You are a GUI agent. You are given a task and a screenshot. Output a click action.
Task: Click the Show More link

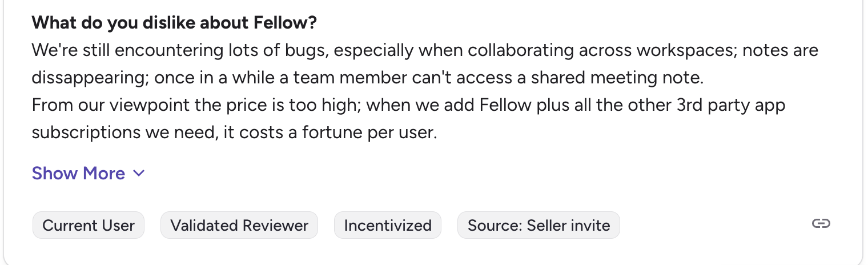(x=78, y=174)
